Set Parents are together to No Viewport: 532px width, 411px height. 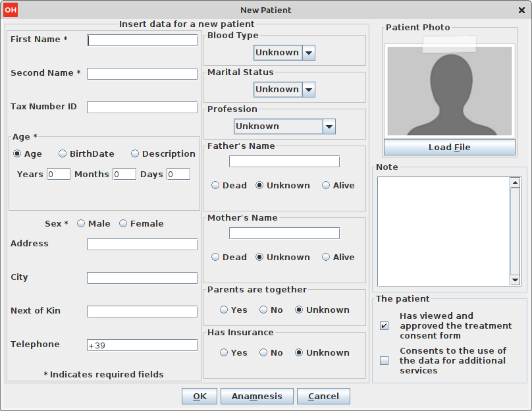click(263, 310)
